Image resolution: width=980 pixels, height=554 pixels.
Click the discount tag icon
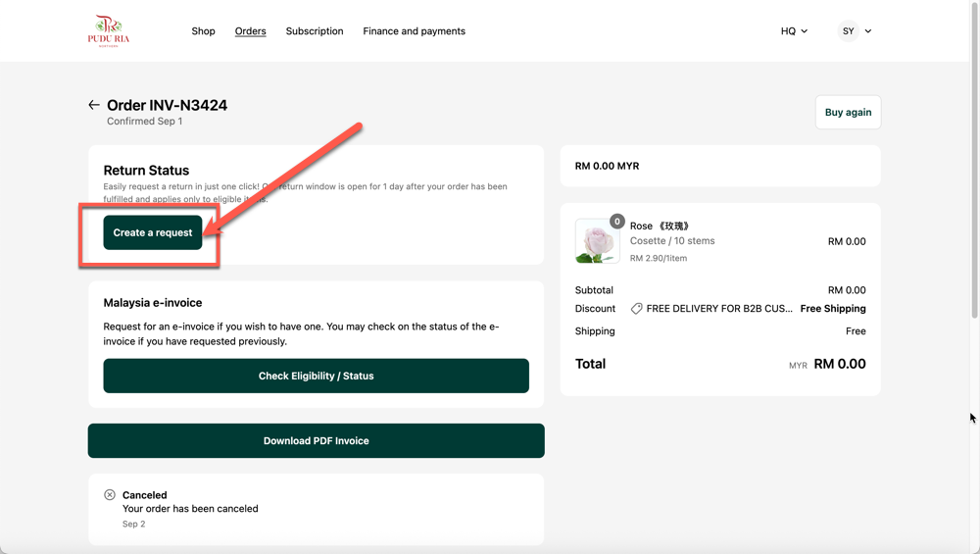click(x=637, y=309)
